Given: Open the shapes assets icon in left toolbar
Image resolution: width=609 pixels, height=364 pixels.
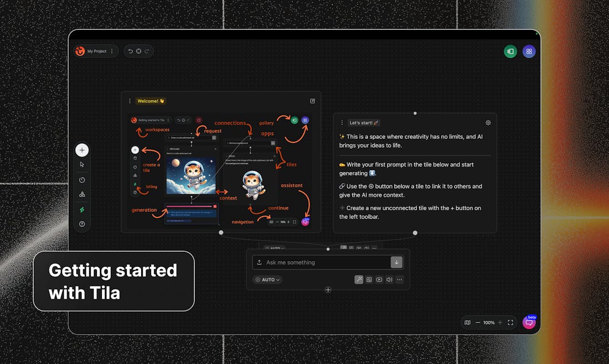Looking at the screenshot, I should (x=82, y=194).
